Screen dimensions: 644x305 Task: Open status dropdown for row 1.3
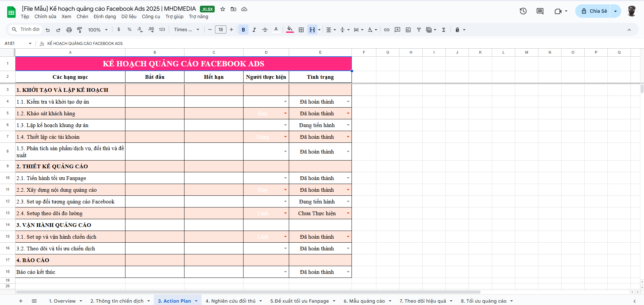click(348, 125)
